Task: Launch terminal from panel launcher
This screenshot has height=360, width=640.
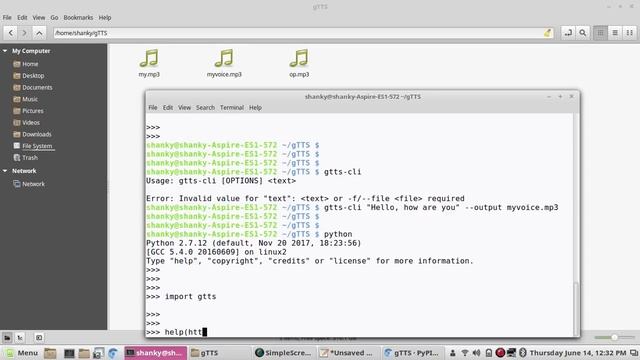Action: pyautogui.click(x=69, y=353)
